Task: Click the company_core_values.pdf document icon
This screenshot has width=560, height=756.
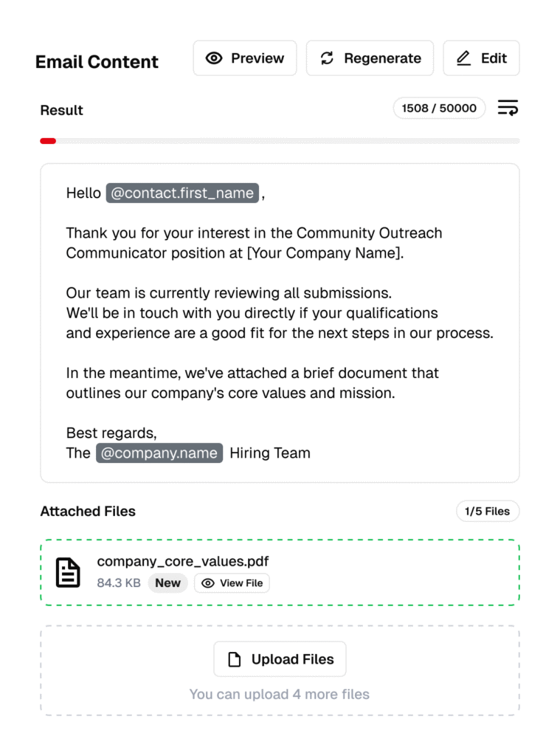Action: [x=69, y=572]
